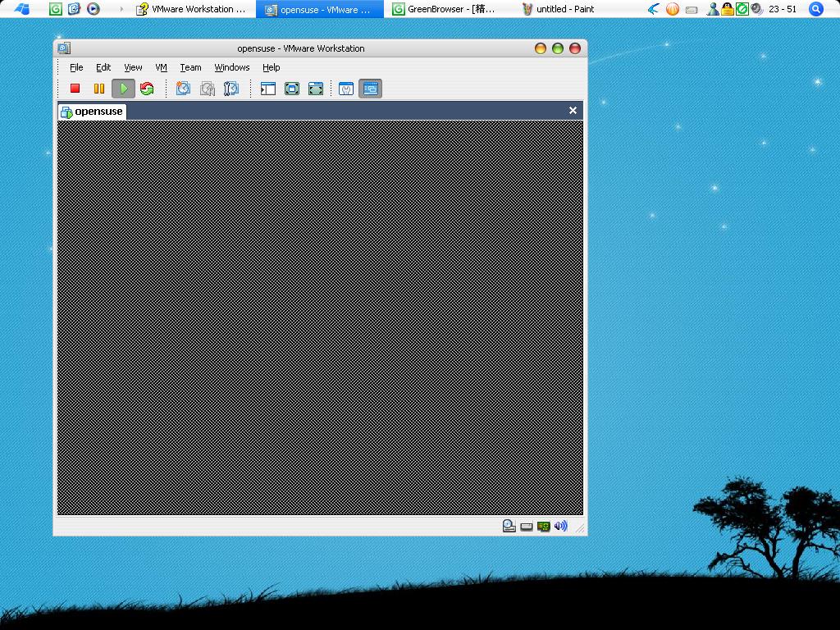
Task: Open the Snapshot Manager
Action: (232, 89)
